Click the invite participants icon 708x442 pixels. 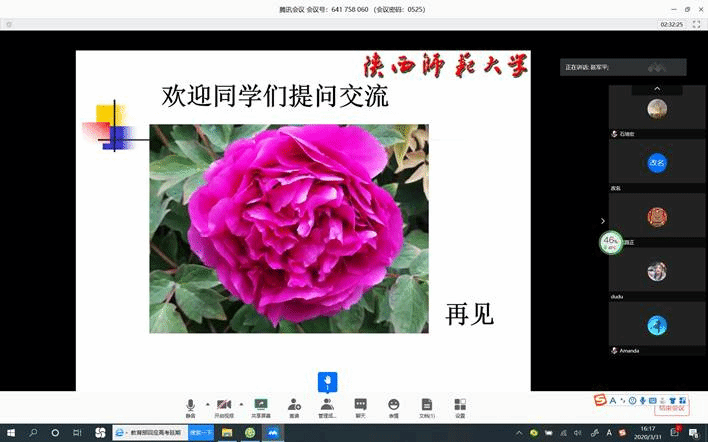(x=294, y=405)
